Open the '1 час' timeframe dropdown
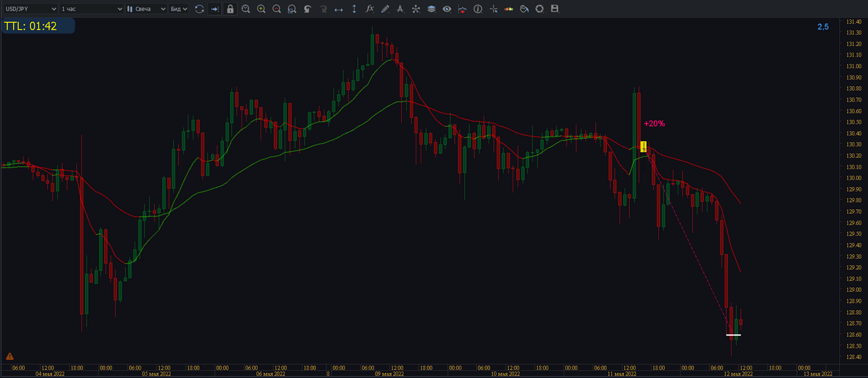 tap(92, 9)
